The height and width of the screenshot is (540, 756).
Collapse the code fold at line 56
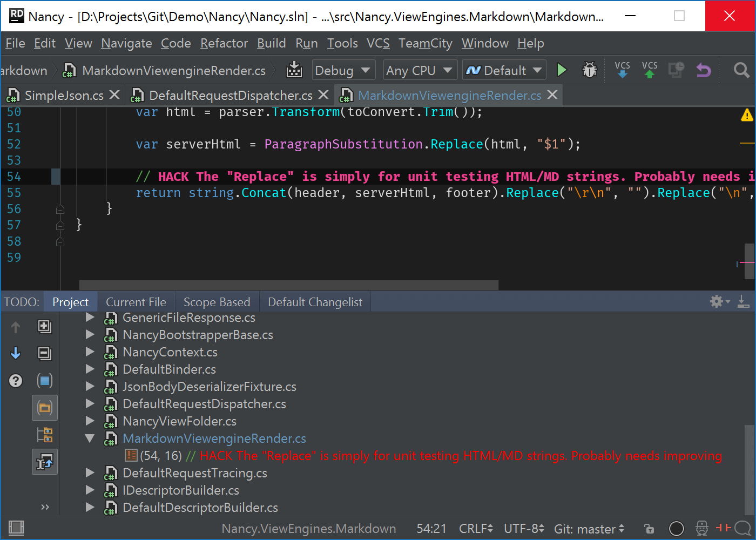coord(60,209)
